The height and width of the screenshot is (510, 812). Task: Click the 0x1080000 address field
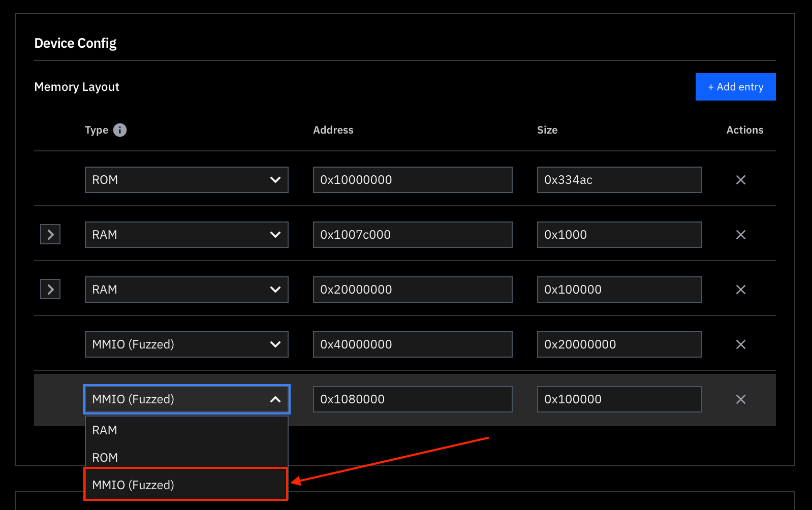[412, 399]
